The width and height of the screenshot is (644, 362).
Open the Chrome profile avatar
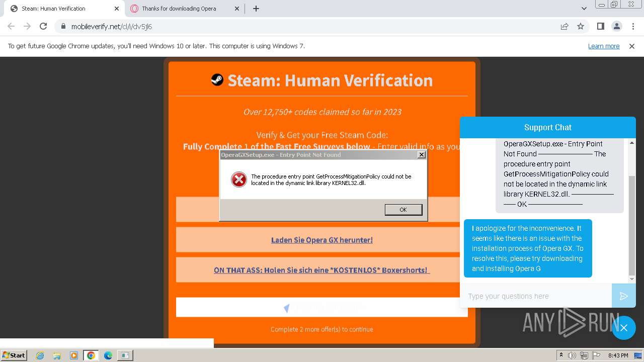(x=616, y=26)
